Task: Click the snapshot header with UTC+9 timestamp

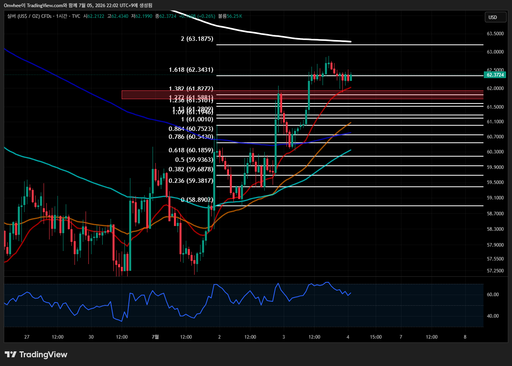Action: pos(78,6)
